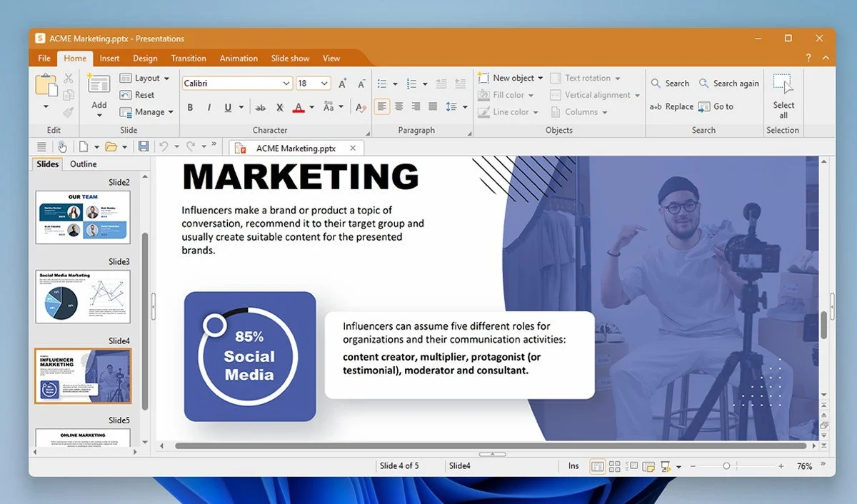Click the New document icon in quick toolbar
This screenshot has width=857, height=504.
click(x=84, y=147)
